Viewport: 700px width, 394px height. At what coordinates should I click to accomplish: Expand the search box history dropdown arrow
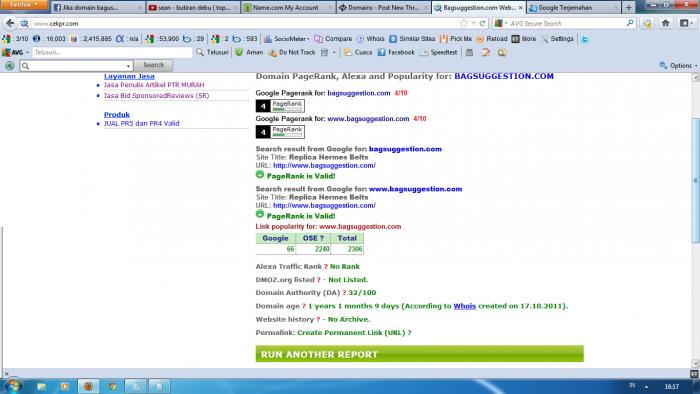pyautogui.click(x=129, y=66)
